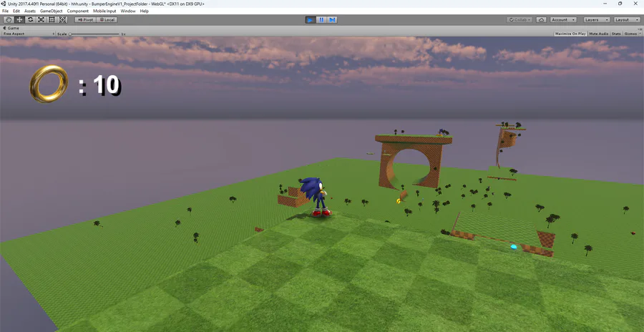Toggle Pivot/Center handle position
This screenshot has height=332, width=644.
(85, 20)
